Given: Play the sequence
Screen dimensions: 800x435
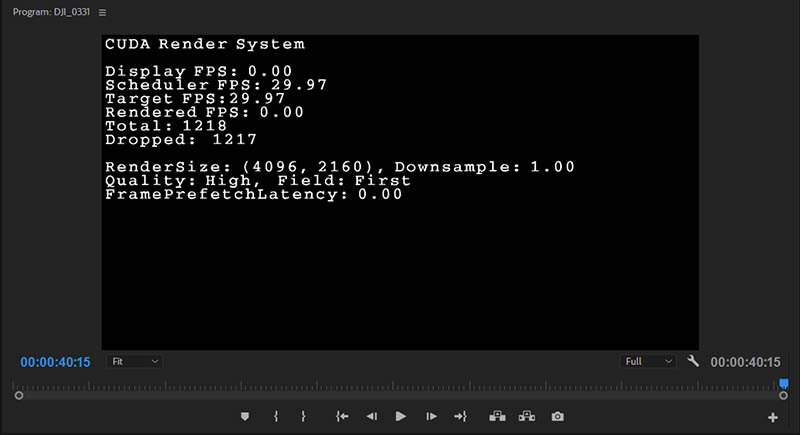Looking at the screenshot, I should click(x=401, y=417).
